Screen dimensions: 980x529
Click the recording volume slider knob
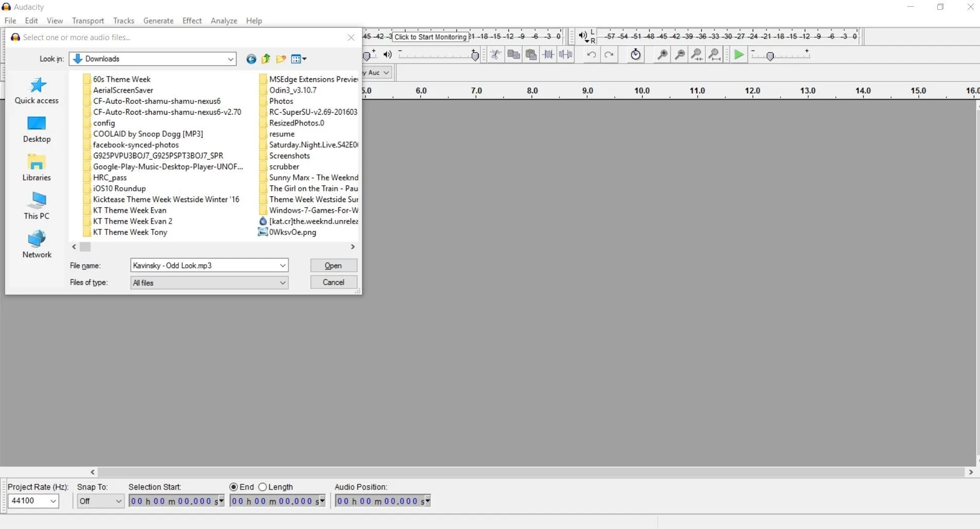click(x=366, y=56)
